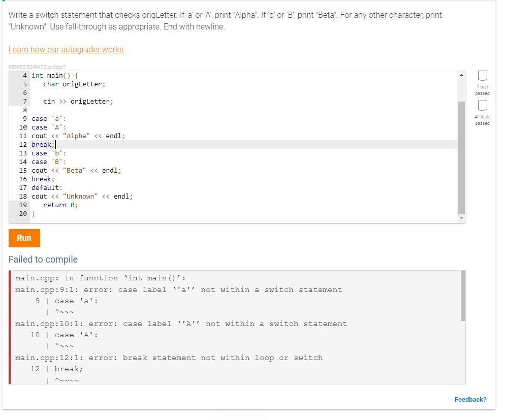
Task: Click the "Feedback?" link
Action: pyautogui.click(x=470, y=399)
